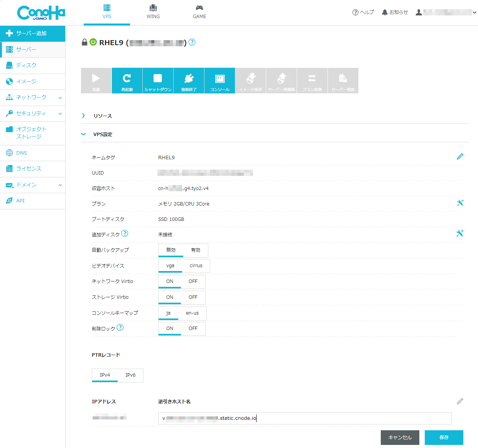
Task: Select the IPv6 PTR tab
Action: [130, 375]
